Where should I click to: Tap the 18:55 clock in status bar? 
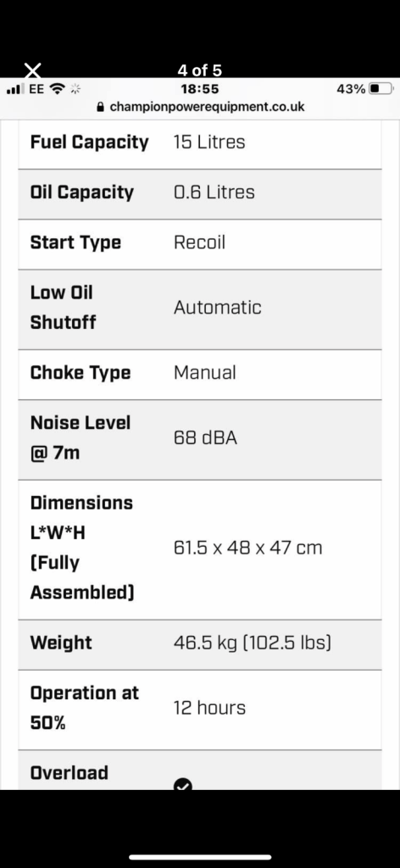(200, 88)
